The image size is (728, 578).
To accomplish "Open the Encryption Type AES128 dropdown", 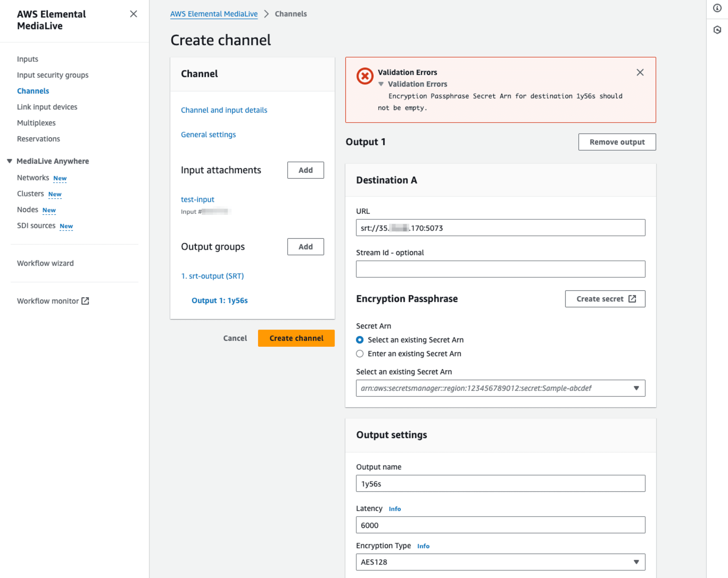I will (500, 562).
